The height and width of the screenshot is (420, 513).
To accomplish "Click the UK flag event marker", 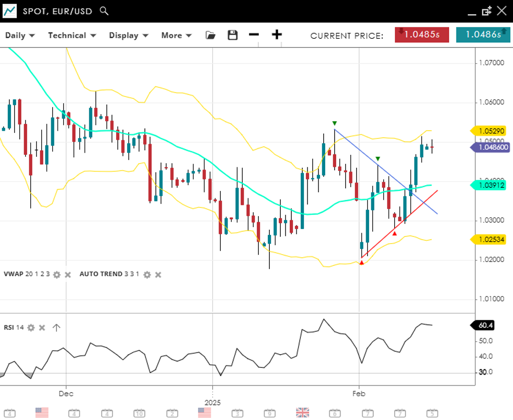I will (302, 413).
